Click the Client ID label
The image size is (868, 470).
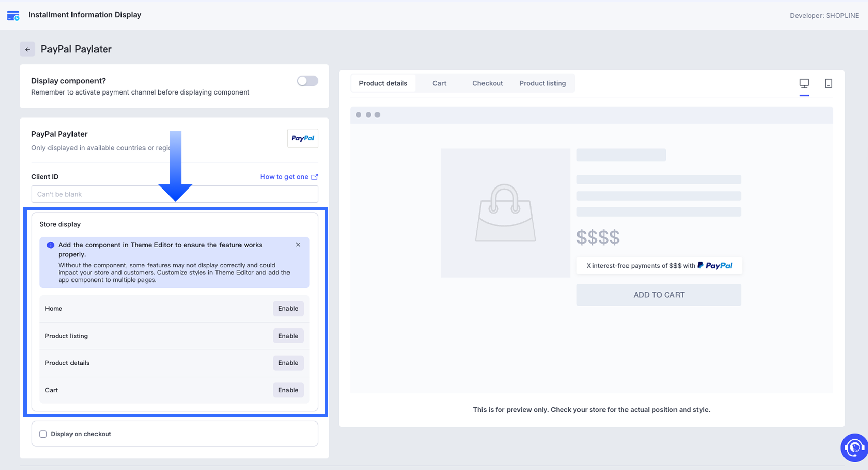[x=45, y=177]
